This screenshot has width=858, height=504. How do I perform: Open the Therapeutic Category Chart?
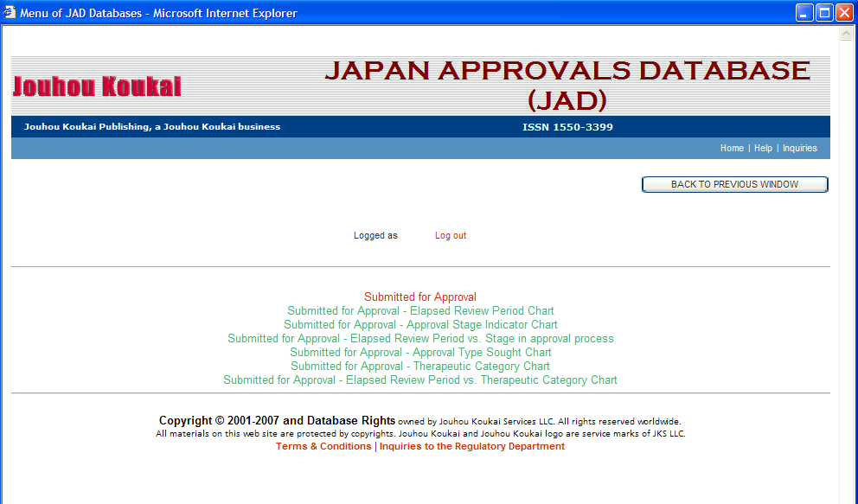pos(420,366)
